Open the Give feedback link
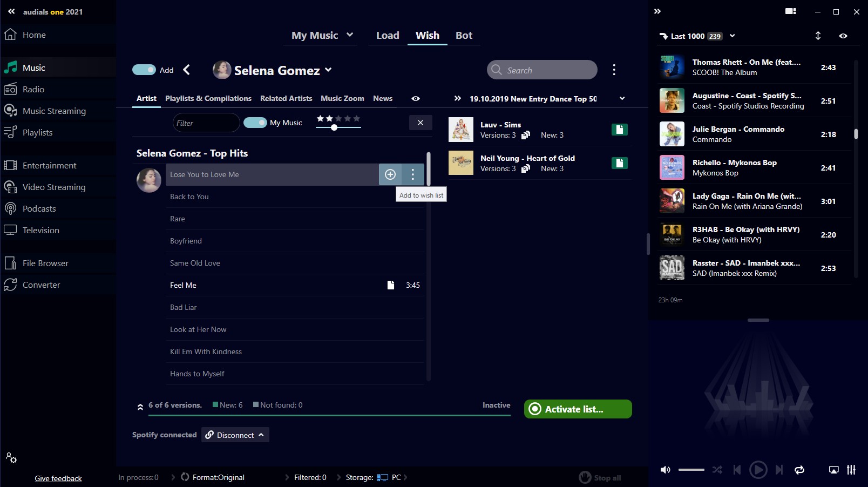 [58, 478]
